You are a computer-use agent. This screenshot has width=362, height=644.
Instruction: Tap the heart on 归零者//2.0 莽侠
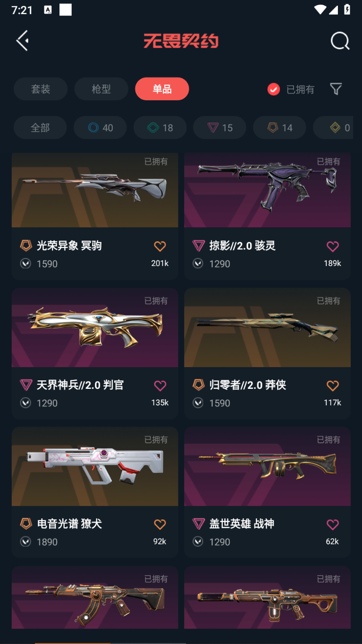pyautogui.click(x=333, y=386)
